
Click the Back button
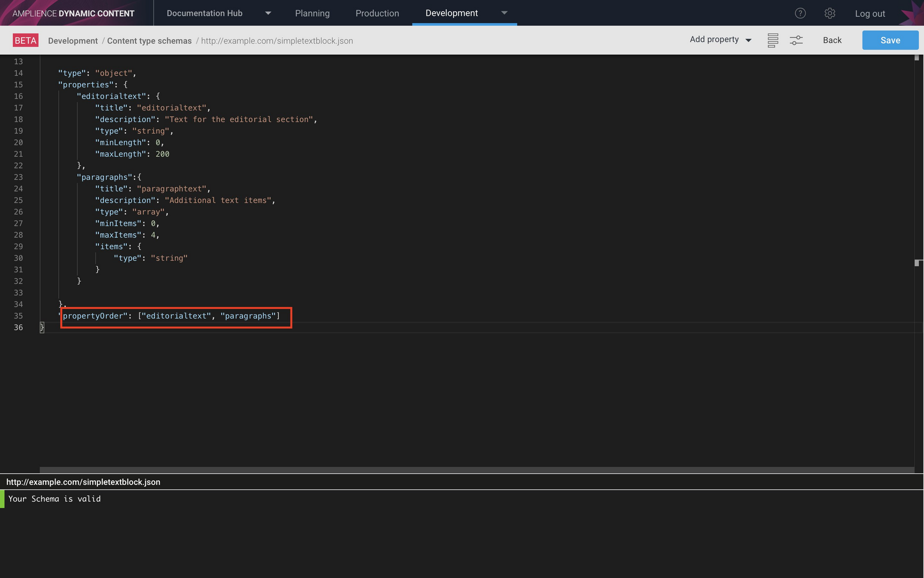pyautogui.click(x=832, y=40)
